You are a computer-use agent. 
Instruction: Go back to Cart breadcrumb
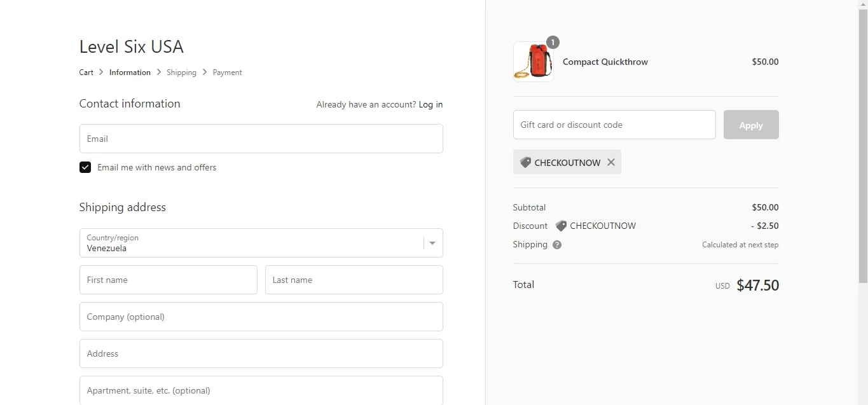(86, 72)
